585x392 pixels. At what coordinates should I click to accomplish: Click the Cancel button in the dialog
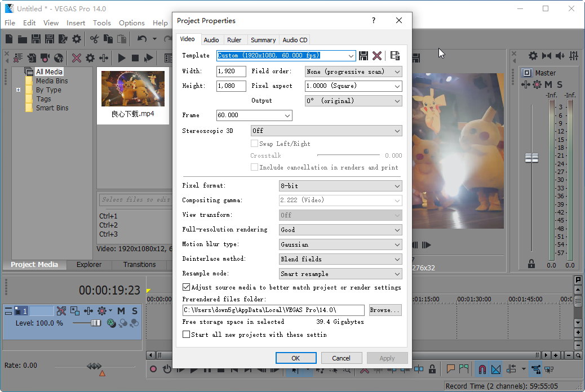(342, 358)
